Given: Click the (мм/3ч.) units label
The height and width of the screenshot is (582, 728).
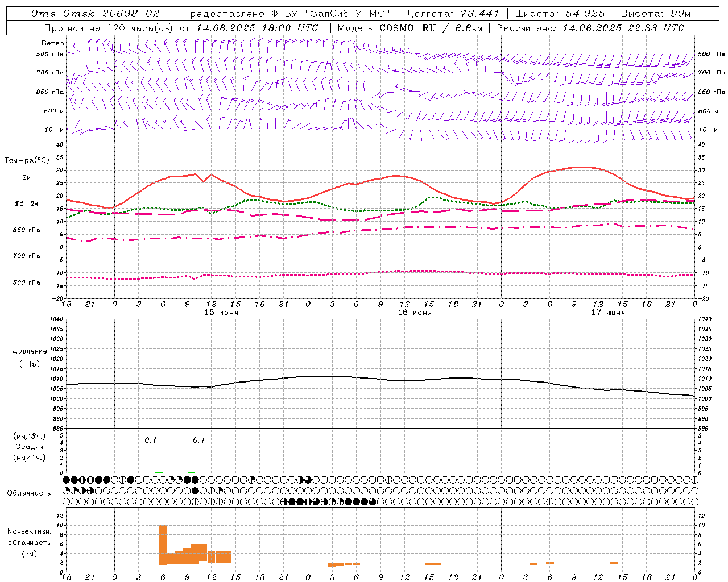Looking at the screenshot, I should [30, 436].
